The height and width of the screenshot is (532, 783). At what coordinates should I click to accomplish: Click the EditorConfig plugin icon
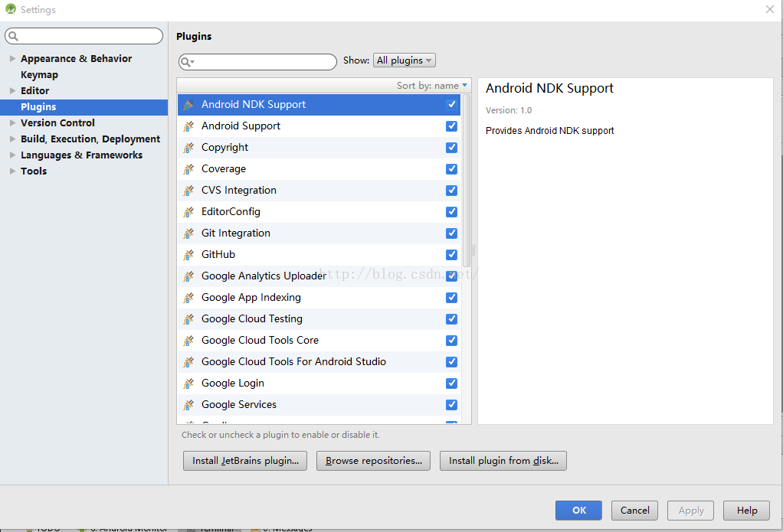188,212
